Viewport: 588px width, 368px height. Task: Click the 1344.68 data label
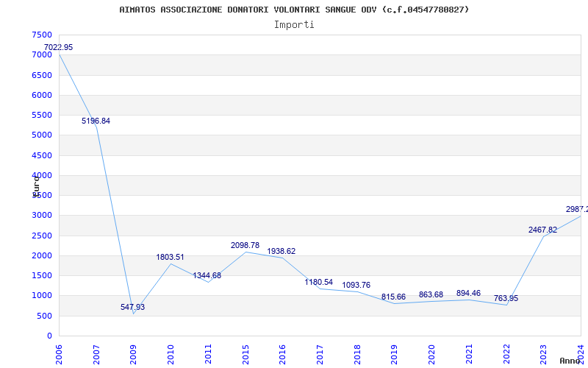point(207,275)
